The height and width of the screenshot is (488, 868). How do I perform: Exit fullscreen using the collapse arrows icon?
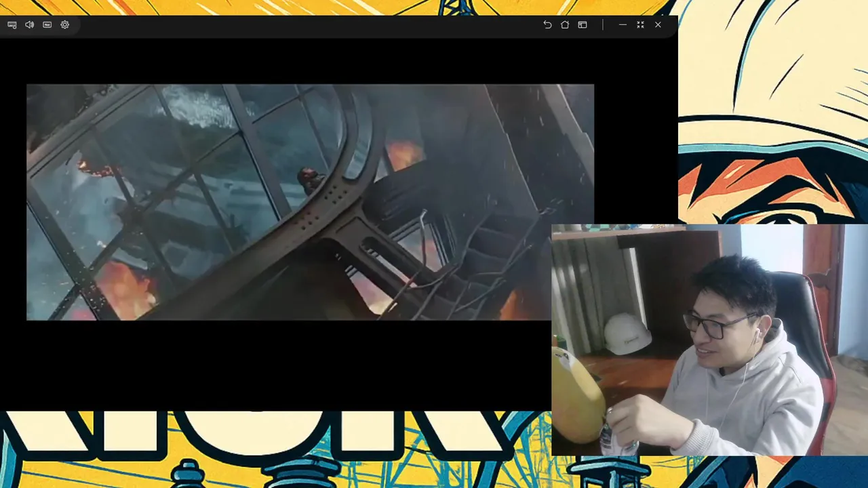point(640,24)
